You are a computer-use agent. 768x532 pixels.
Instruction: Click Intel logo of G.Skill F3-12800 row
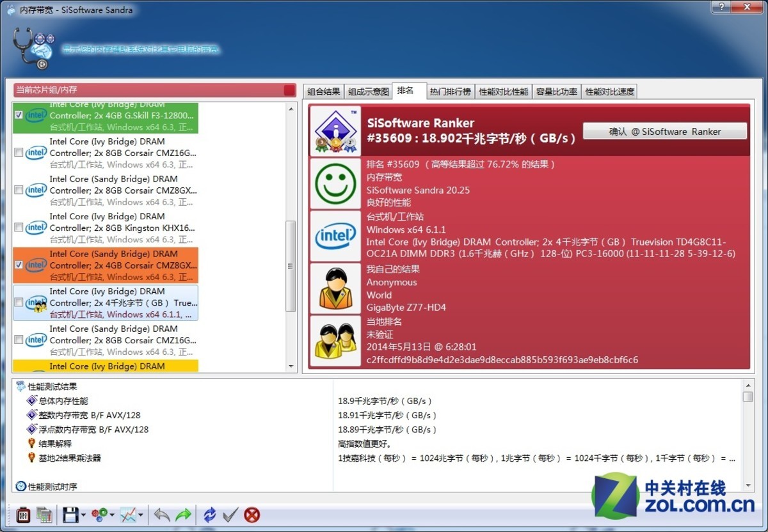(36, 115)
